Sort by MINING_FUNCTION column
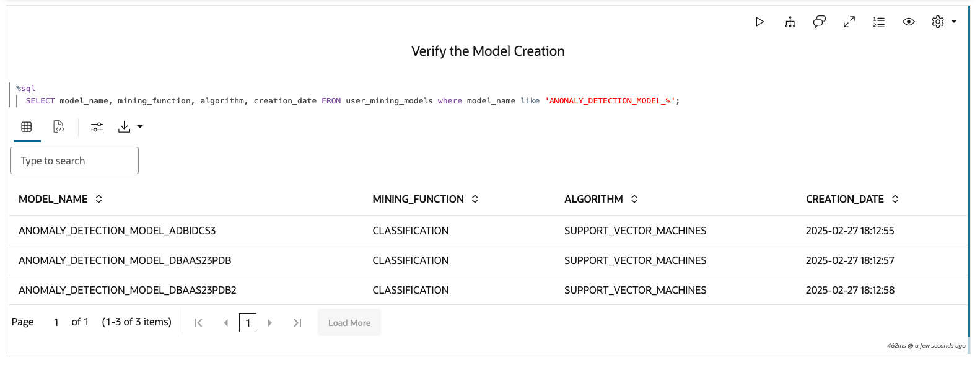 point(475,199)
